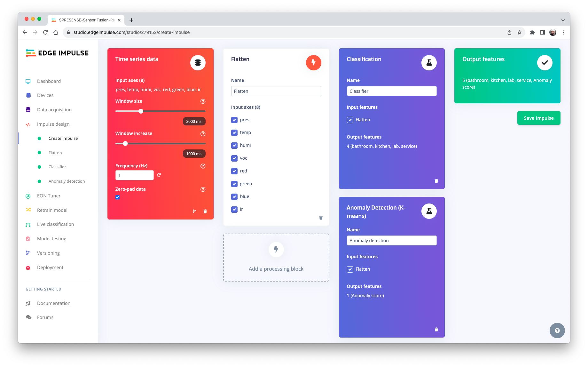
Task: Open the Chrome three-dot menu
Action: click(563, 32)
